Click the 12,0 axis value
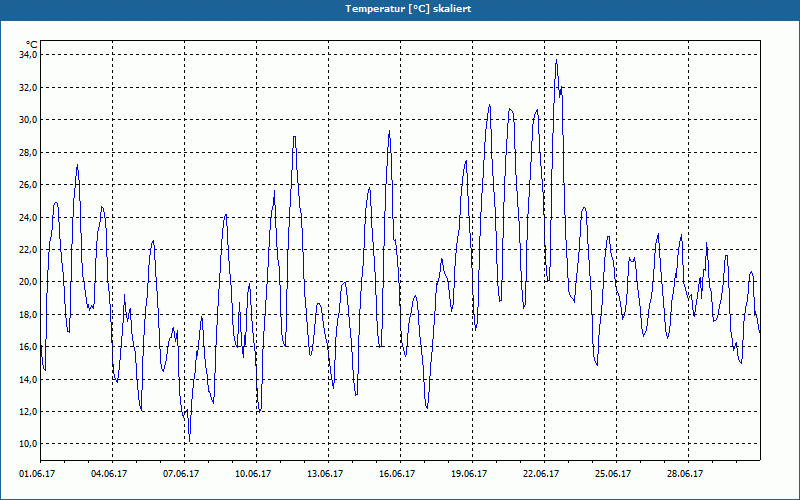The width and height of the screenshot is (800, 500). (x=28, y=411)
